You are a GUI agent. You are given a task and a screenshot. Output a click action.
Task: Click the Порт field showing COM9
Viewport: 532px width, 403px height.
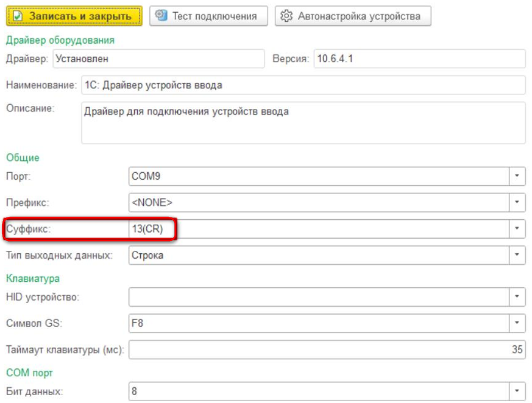(319, 176)
